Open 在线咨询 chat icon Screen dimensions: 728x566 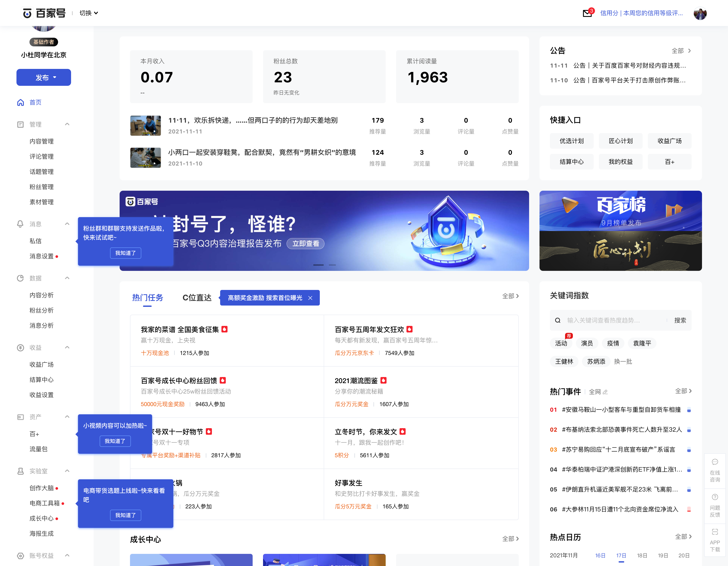[715, 462]
